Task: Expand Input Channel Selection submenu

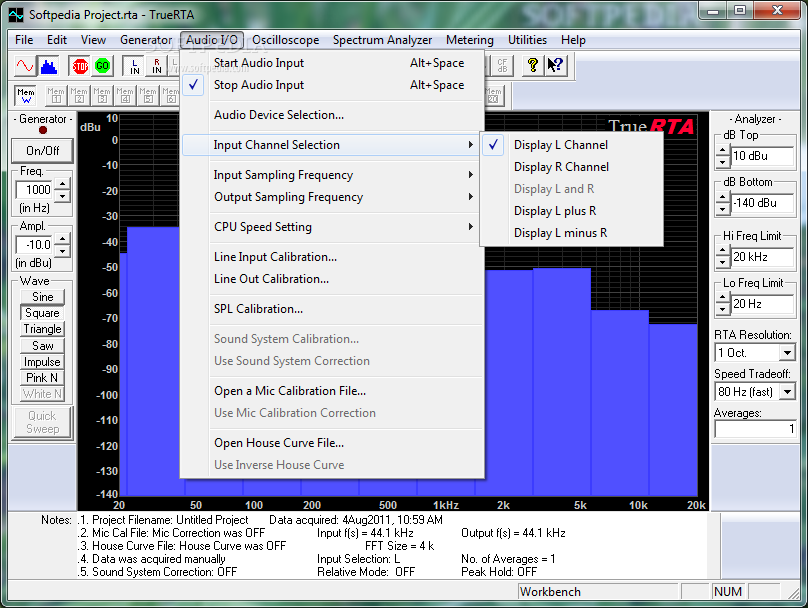Action: tap(332, 145)
